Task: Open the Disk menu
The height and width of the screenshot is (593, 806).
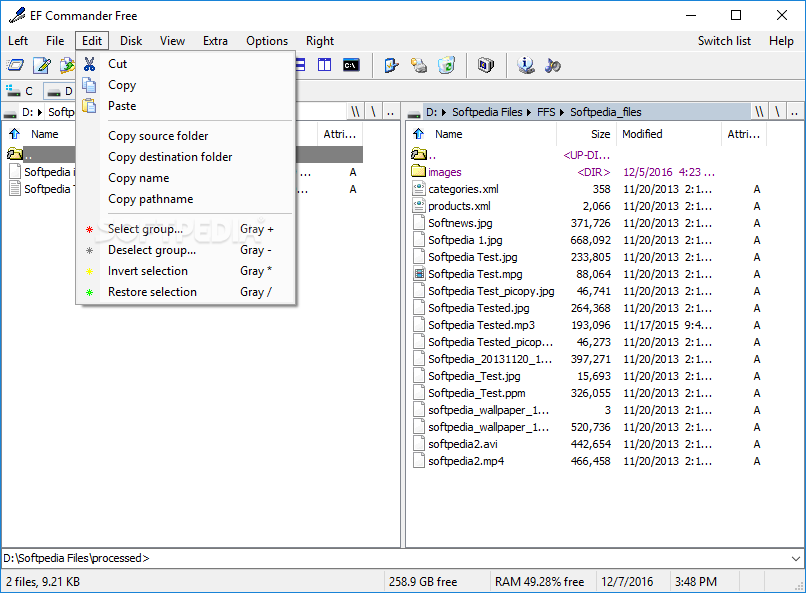Action: [131, 41]
